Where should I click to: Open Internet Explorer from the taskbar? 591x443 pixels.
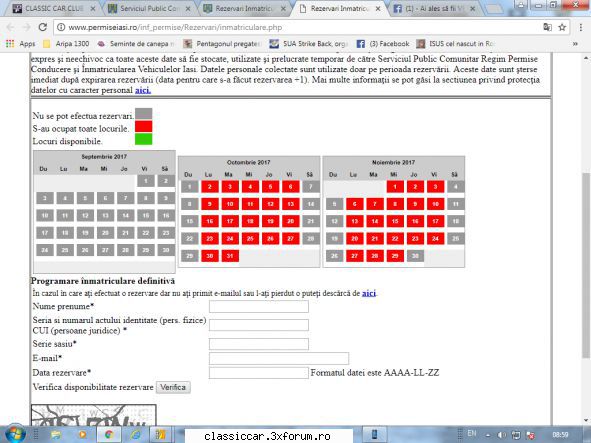point(136,435)
